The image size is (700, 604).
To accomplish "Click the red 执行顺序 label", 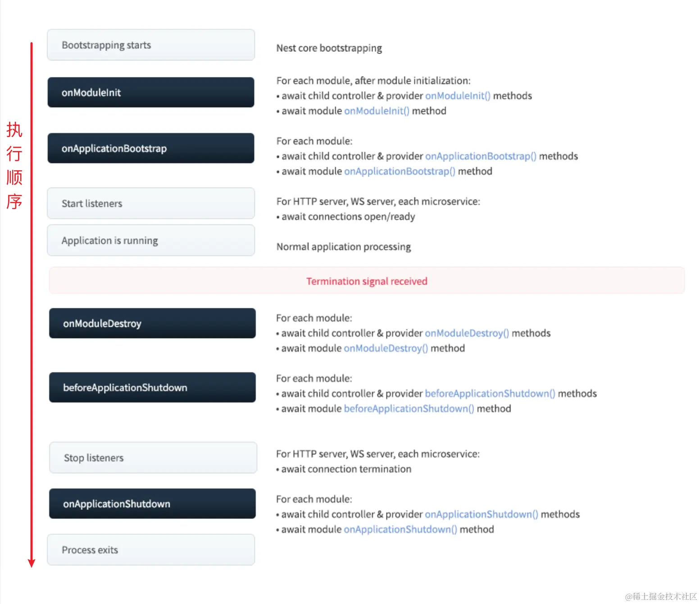I will point(14,165).
